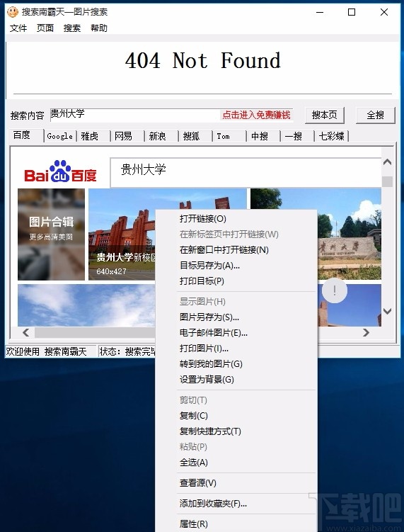The image size is (404, 532).
Task: Switch to the 中搜 tab
Action: click(x=263, y=136)
